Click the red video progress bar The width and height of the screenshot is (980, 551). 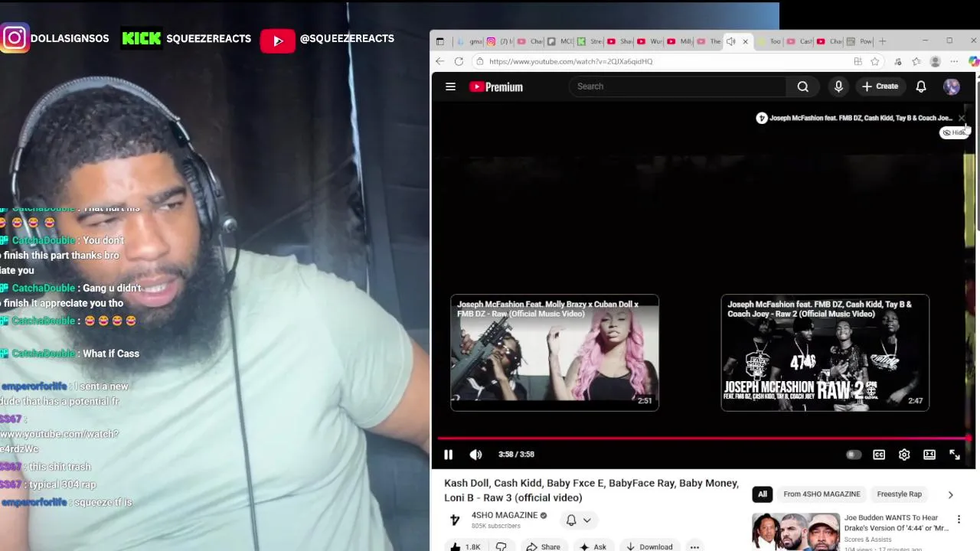[704, 439]
